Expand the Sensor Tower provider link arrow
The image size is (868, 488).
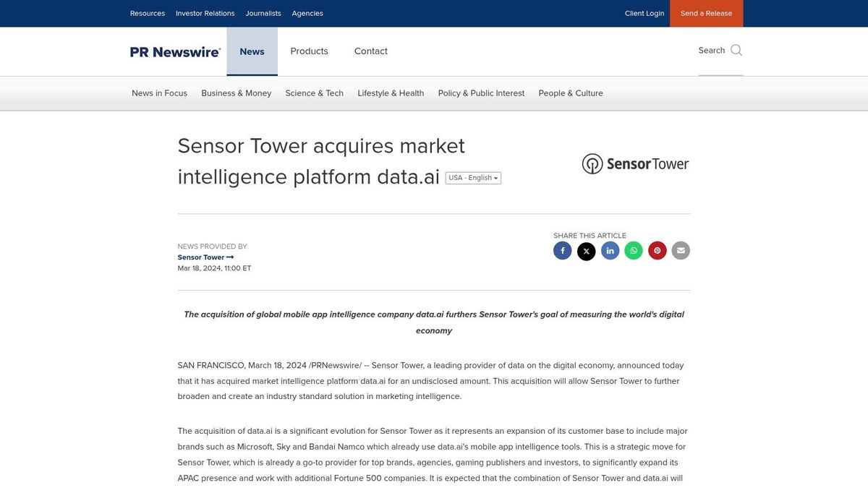pos(229,257)
